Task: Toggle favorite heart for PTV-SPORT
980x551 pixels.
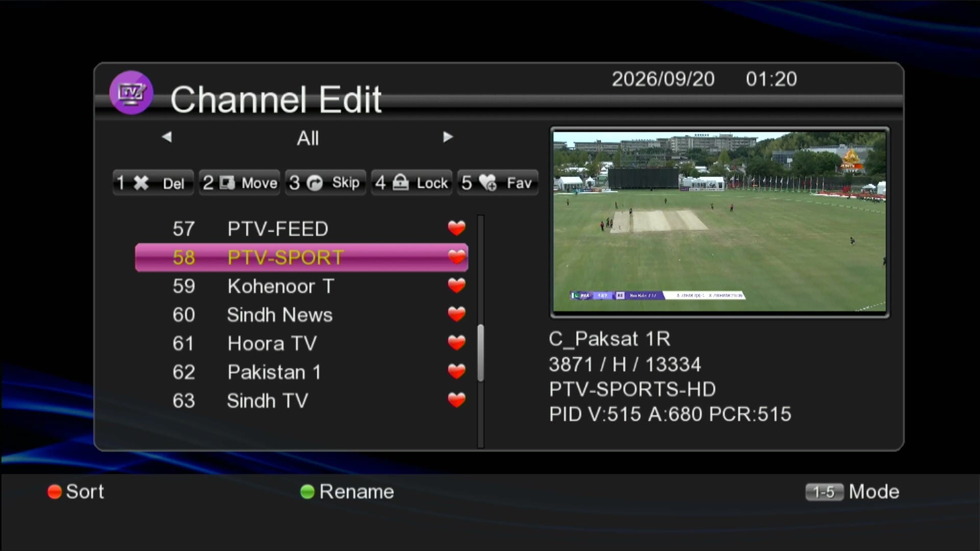Action: coord(456,257)
